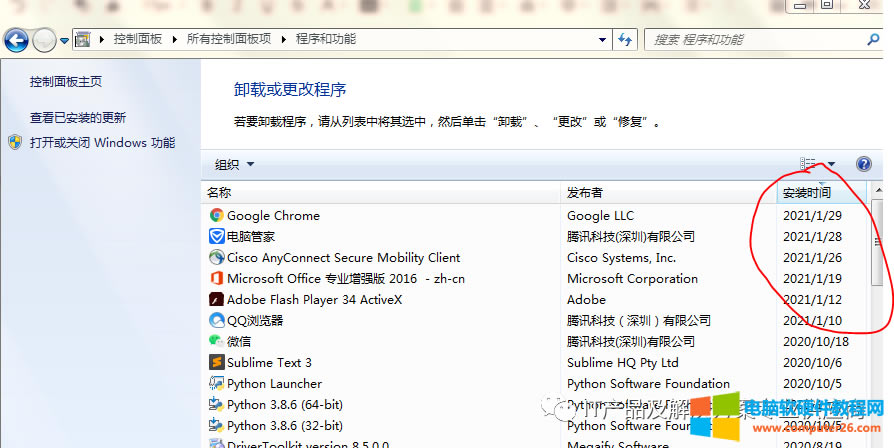The width and height of the screenshot is (894, 448).
Task: Click install date 2020/10/6
Action: coord(812,363)
